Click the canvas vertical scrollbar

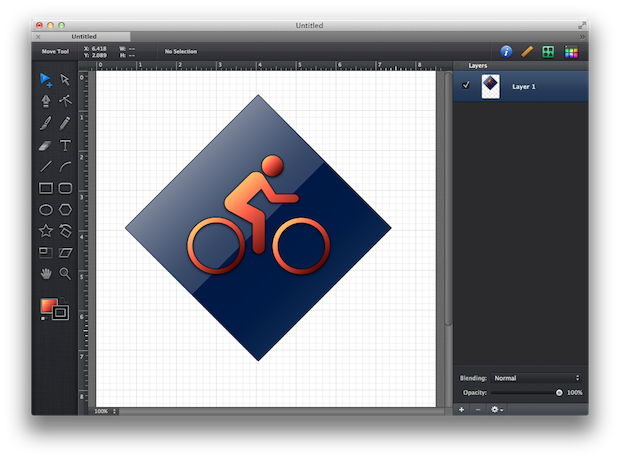point(448,198)
